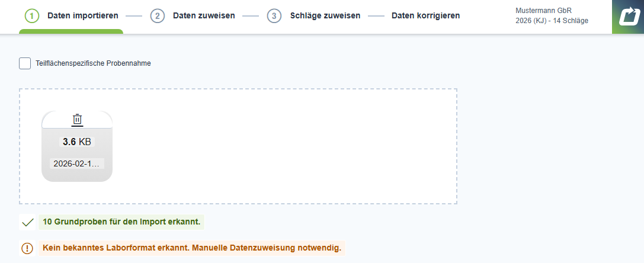Click the green checkmark success icon
The image size is (644, 263).
coord(27,223)
